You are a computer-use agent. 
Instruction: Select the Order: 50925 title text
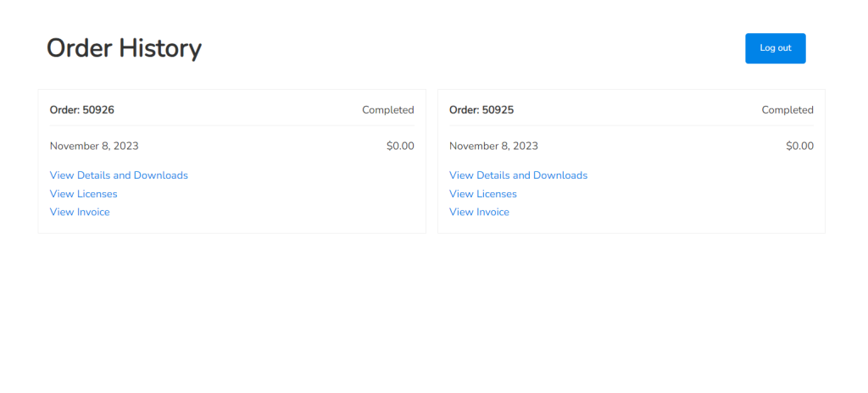click(x=481, y=110)
